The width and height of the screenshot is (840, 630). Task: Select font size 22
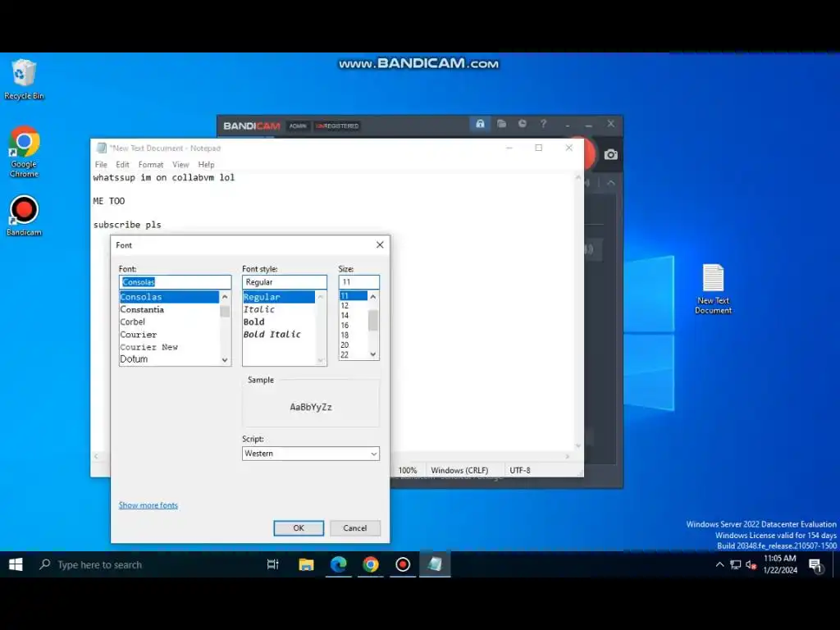tap(354, 354)
